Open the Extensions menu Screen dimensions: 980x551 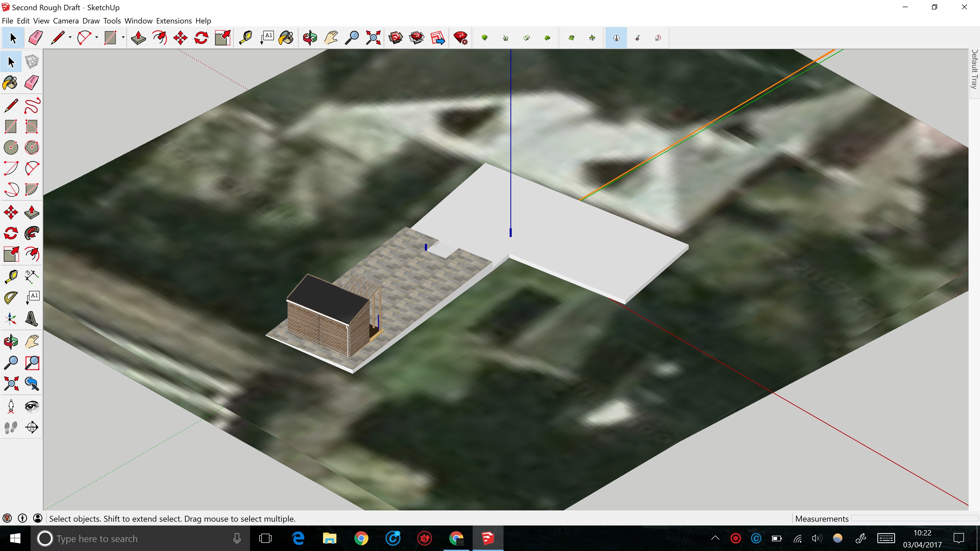click(x=174, y=21)
